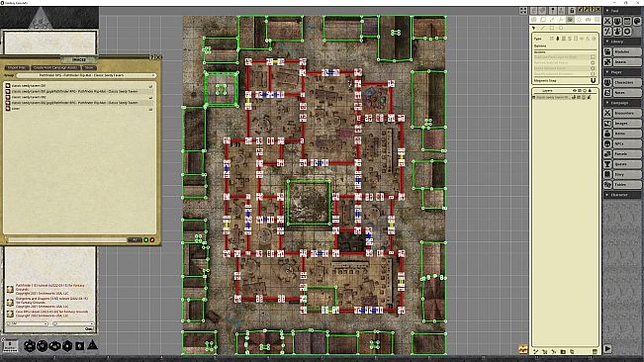Click the Import Files button

17,67
